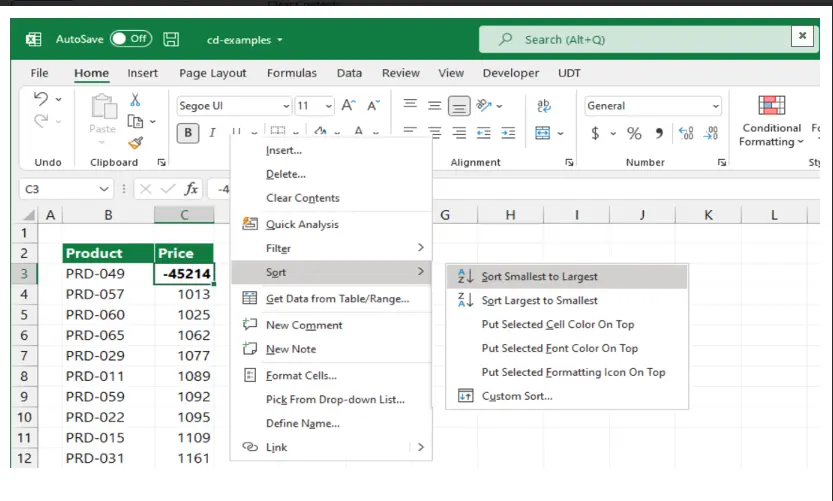Click the Top Align icon
This screenshot has height=501, width=833.
pos(410,105)
